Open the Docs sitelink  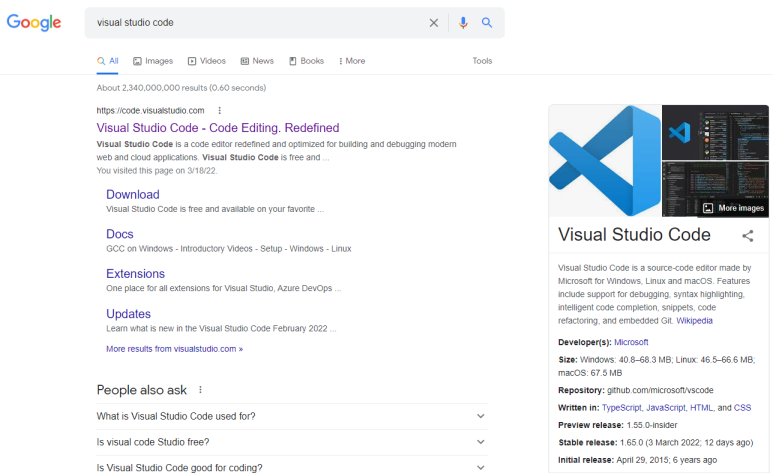120,234
